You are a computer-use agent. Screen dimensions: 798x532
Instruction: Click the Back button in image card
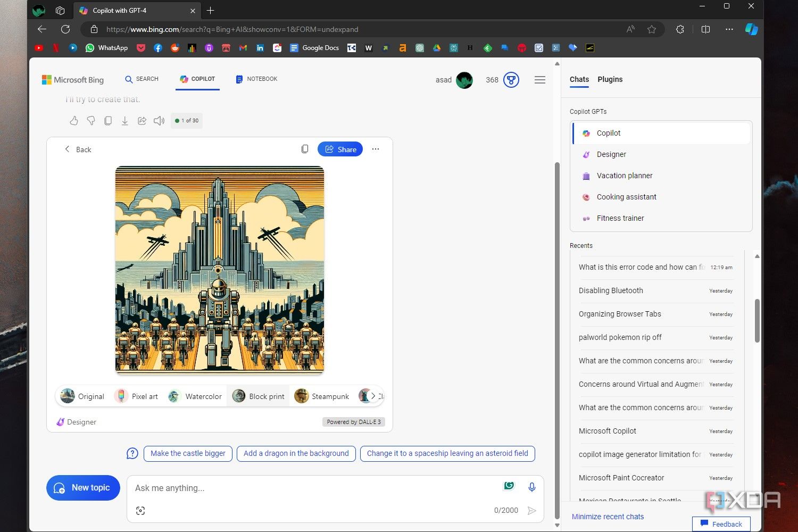(78, 149)
